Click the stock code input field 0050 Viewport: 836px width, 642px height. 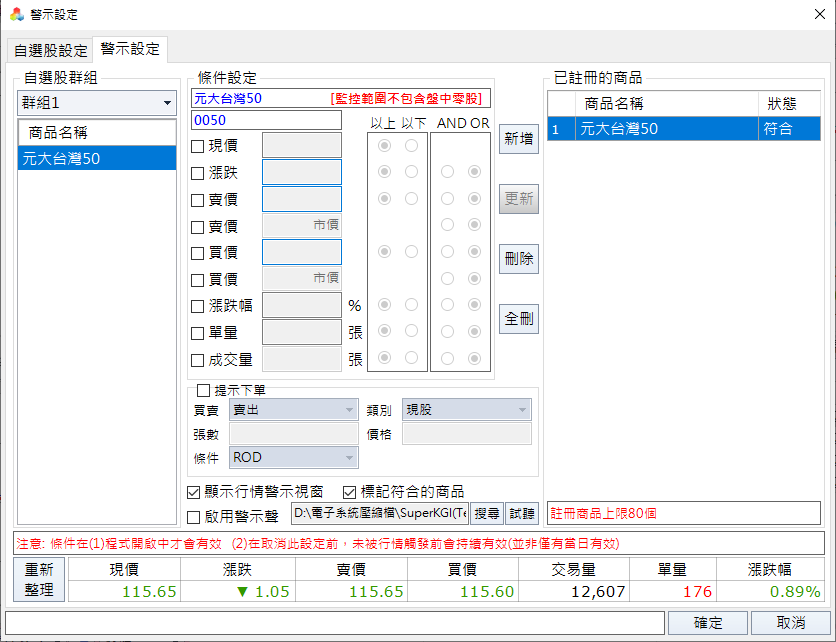[266, 120]
